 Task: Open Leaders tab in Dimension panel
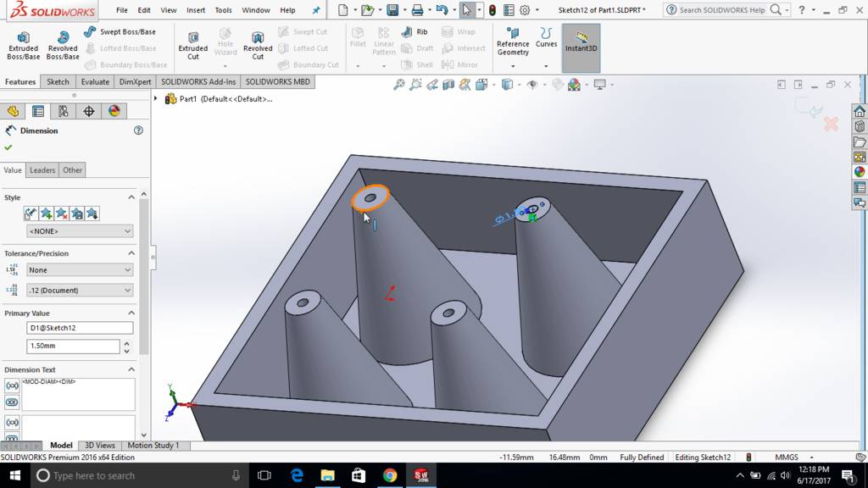click(x=42, y=170)
